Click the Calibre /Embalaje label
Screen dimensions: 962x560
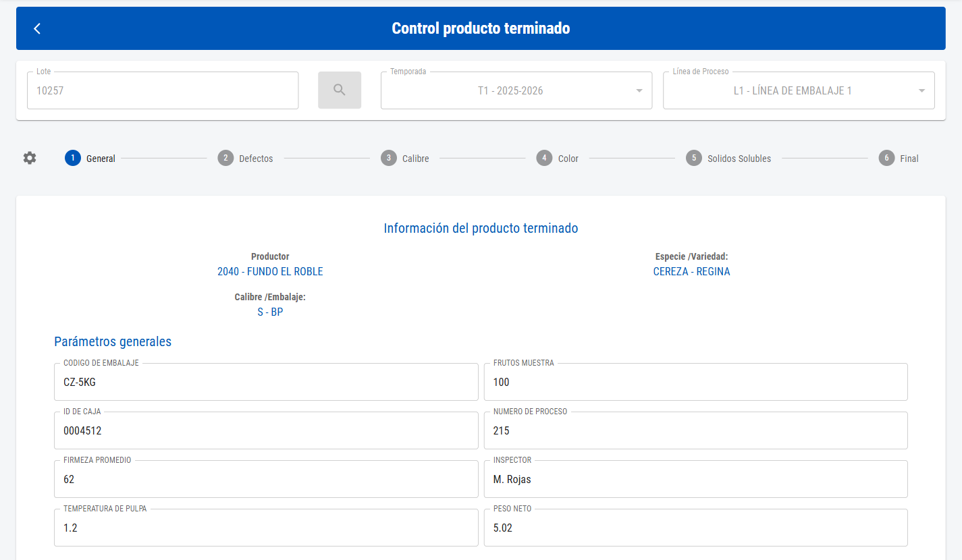(x=270, y=297)
